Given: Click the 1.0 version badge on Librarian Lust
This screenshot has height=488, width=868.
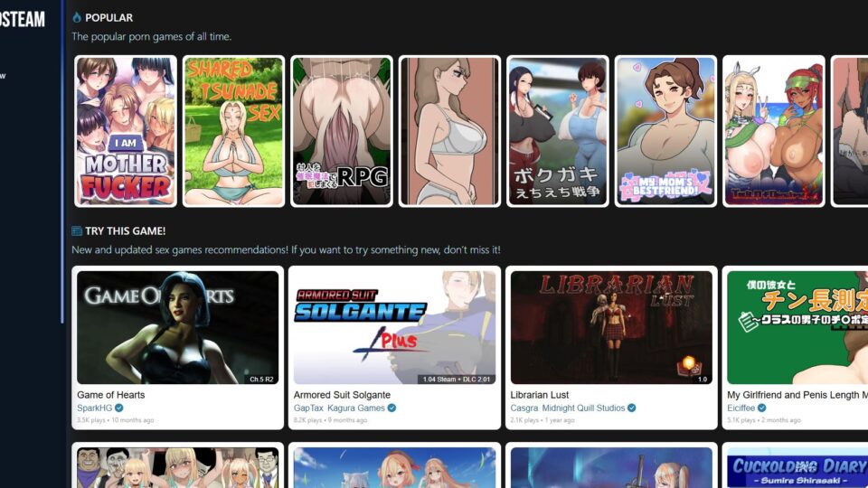Looking at the screenshot, I should 702,379.
